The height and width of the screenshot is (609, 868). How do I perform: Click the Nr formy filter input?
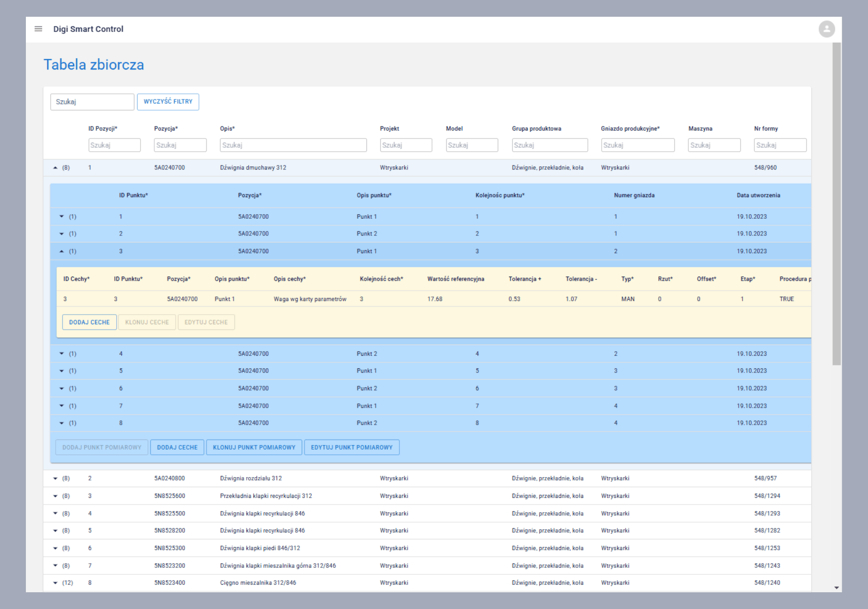(780, 145)
